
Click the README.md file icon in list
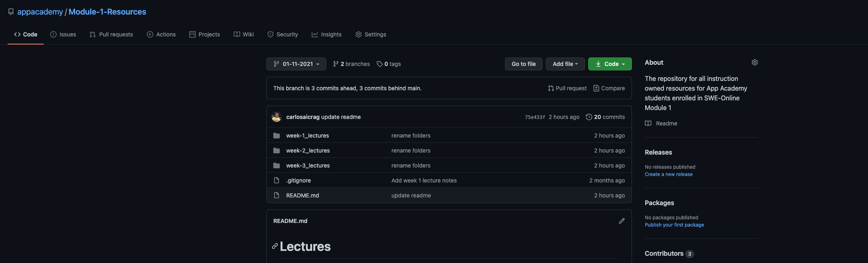tap(277, 195)
